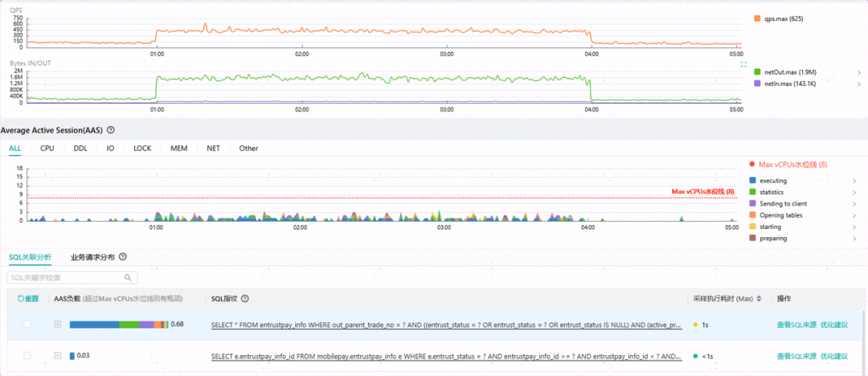Click the preparing brown legend square

751,239
